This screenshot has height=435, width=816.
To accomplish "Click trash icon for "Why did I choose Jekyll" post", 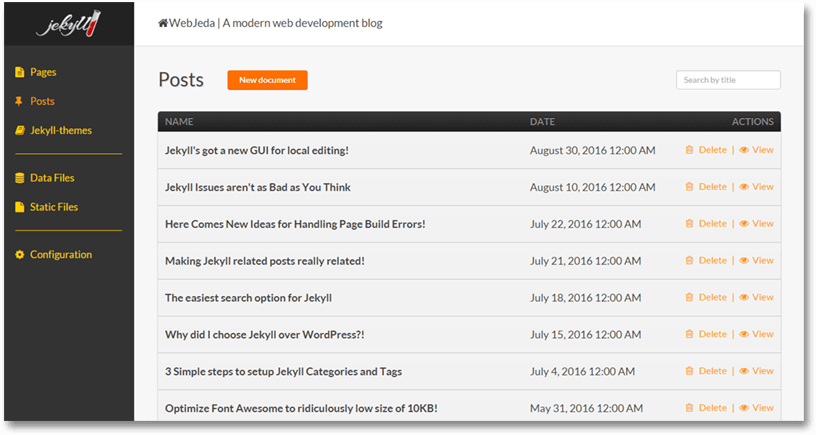I will point(689,334).
